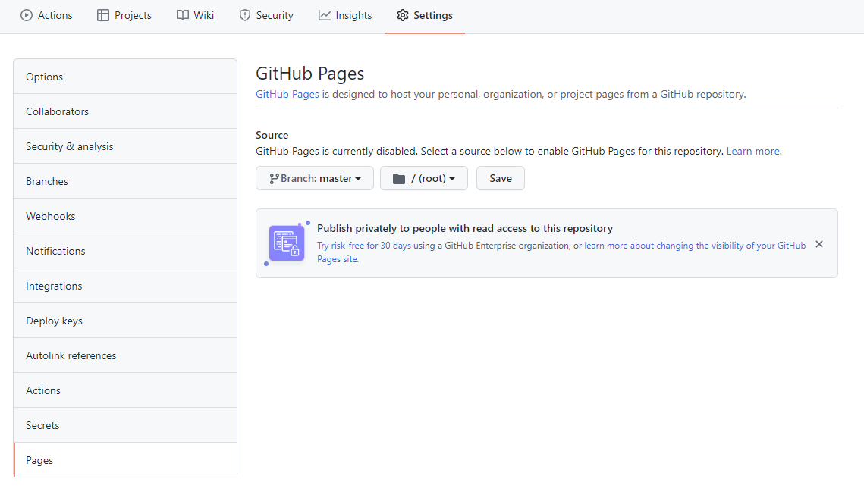Switch to the Security tab
This screenshot has height=504, width=864.
[266, 15]
